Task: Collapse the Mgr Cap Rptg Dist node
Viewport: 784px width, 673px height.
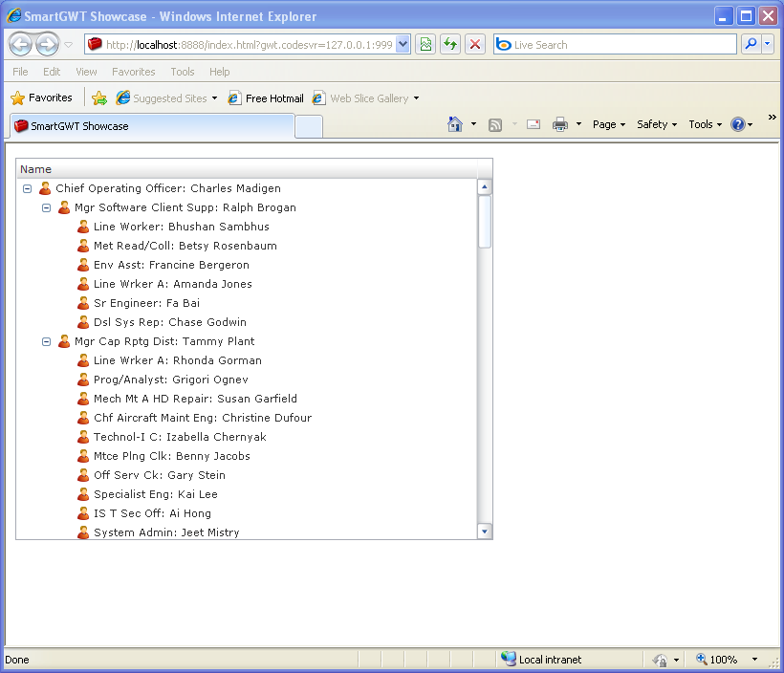Action: click(47, 341)
